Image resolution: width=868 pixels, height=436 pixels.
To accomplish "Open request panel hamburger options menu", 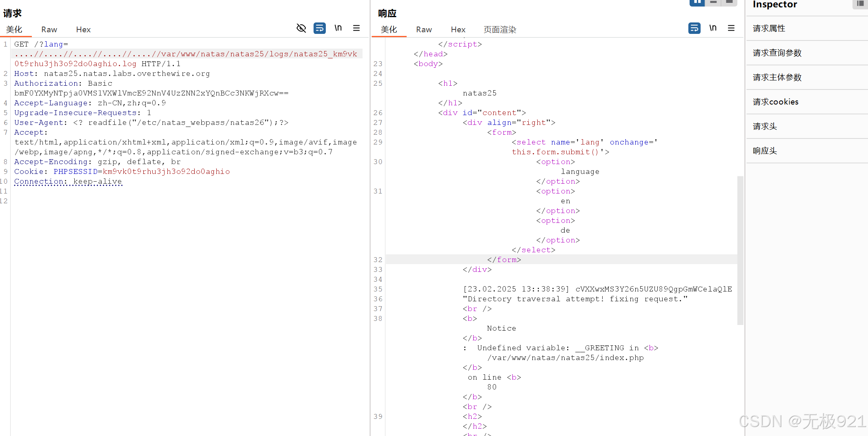I will pyautogui.click(x=356, y=28).
